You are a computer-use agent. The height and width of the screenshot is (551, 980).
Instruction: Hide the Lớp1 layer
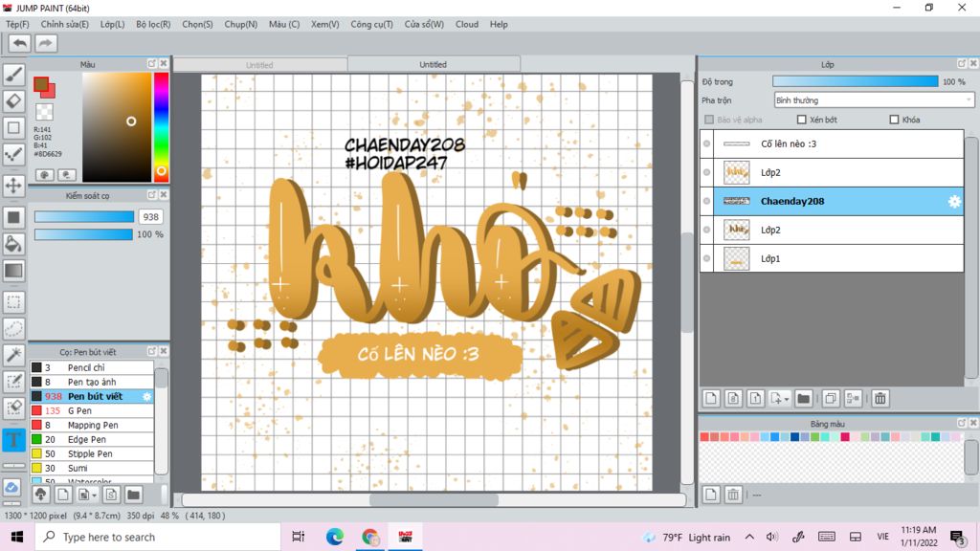(x=707, y=258)
